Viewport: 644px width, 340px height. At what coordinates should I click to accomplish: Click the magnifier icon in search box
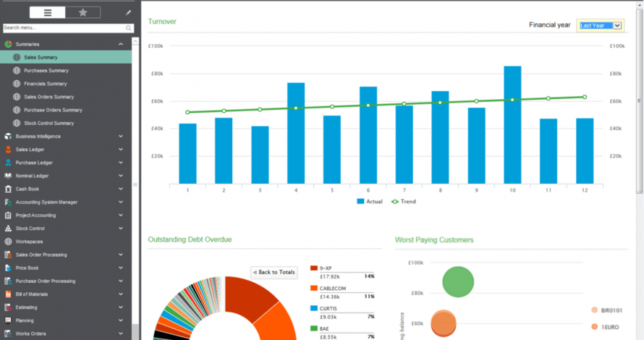(x=129, y=28)
